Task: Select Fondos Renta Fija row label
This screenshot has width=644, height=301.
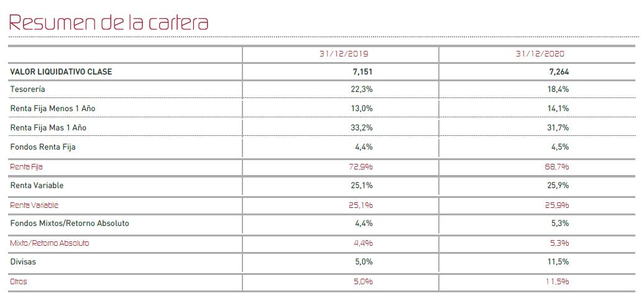Action: click(x=43, y=147)
